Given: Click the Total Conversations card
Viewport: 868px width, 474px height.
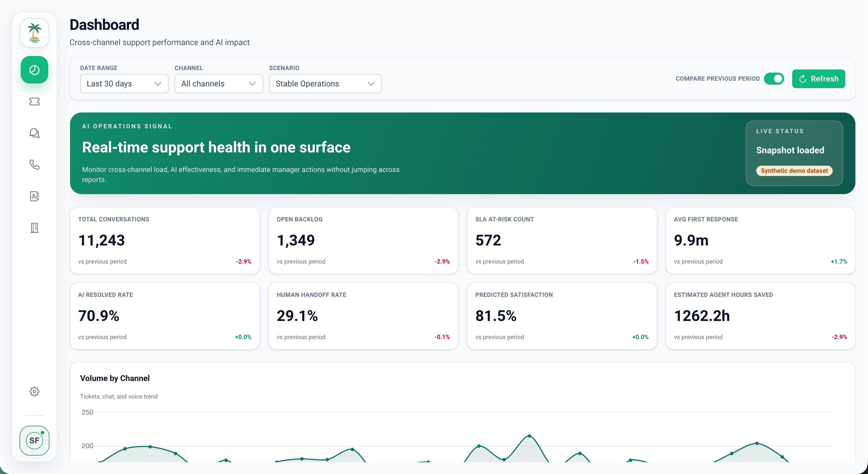Looking at the screenshot, I should click(165, 240).
